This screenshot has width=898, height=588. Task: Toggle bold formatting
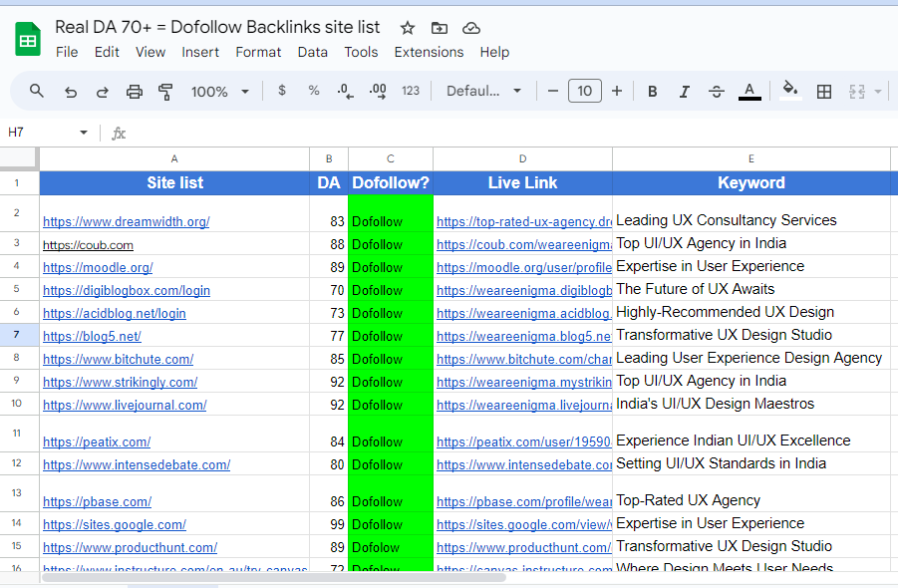(x=652, y=91)
